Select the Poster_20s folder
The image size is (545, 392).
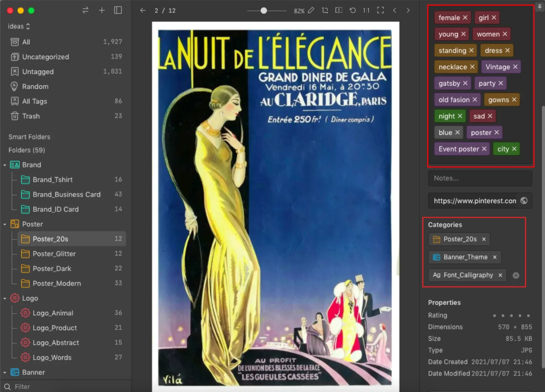pyautogui.click(x=72, y=239)
